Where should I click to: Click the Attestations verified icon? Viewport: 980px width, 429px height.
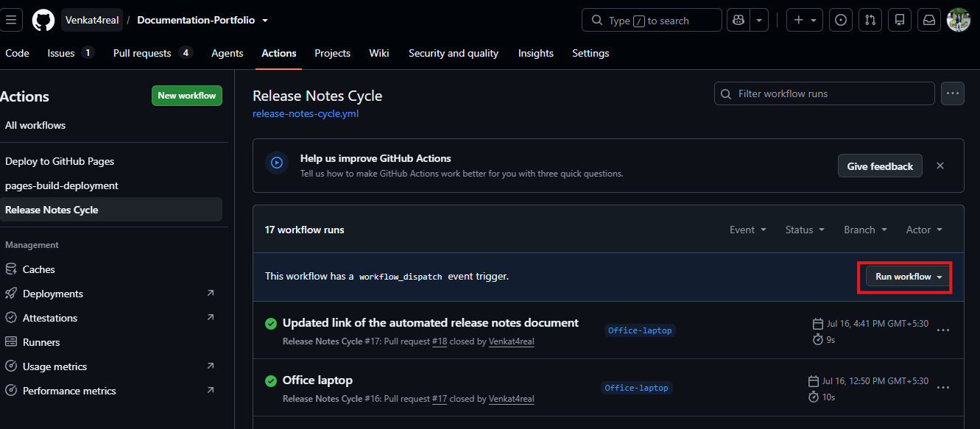click(11, 318)
